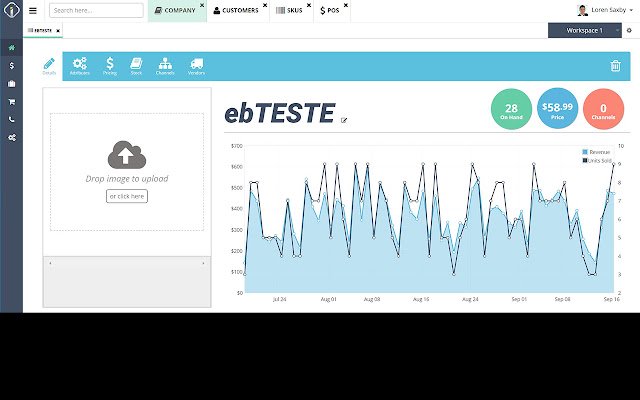Open the shopping cart in the sidebar
The image size is (640, 400).
pyautogui.click(x=11, y=102)
